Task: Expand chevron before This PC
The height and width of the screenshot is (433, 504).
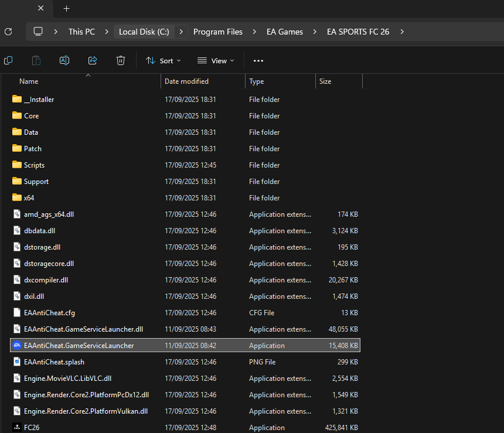Action: (x=56, y=32)
